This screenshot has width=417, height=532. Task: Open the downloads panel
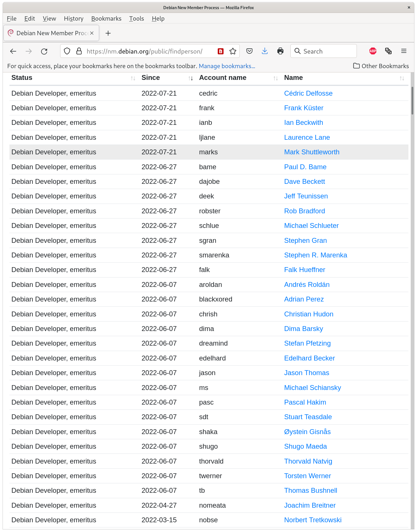[x=265, y=51]
